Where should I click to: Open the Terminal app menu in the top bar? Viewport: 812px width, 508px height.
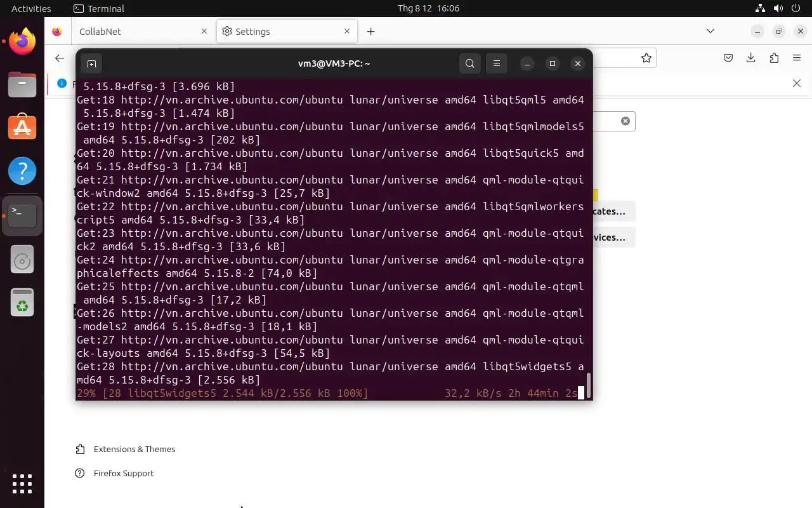[99, 8]
